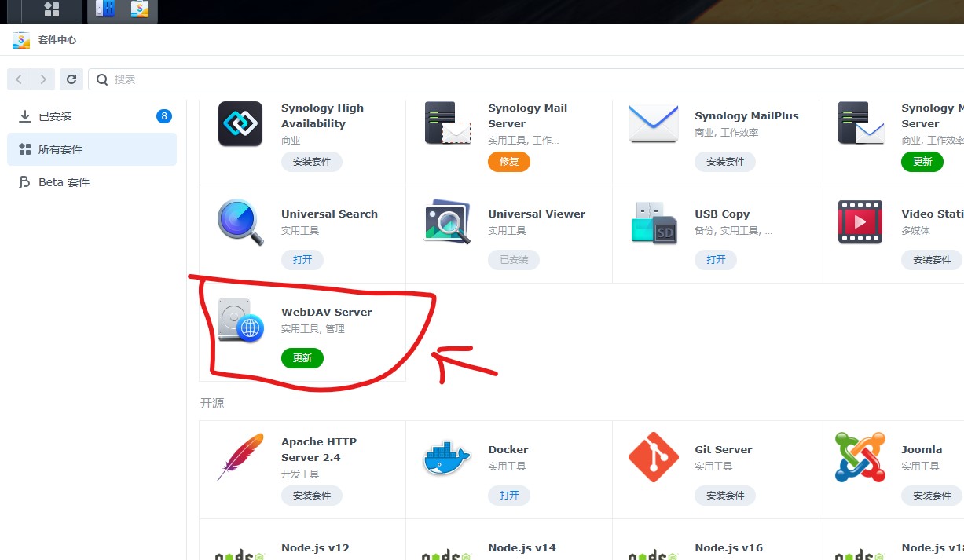Go back with the left arrow button
964x560 pixels.
click(x=19, y=79)
